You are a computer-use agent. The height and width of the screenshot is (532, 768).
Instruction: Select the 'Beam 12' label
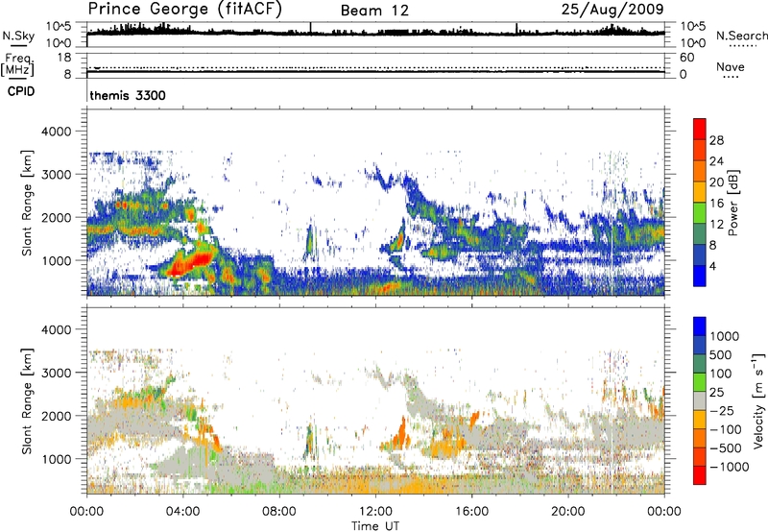click(374, 11)
